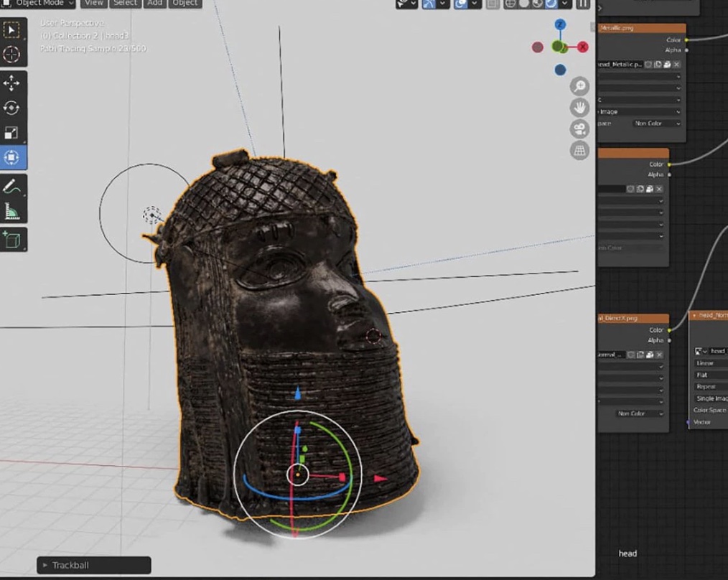
Task: Select the Rotate tool in the toolbar
Action: click(12, 108)
